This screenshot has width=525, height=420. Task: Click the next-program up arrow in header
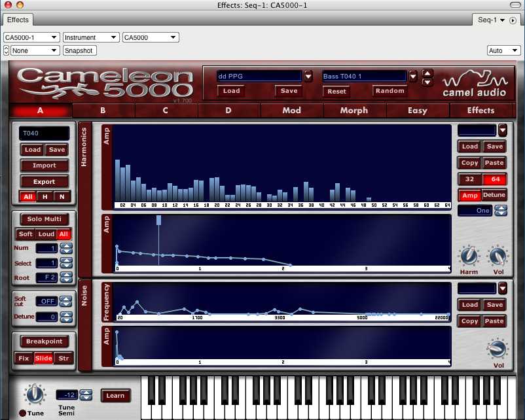(427, 73)
